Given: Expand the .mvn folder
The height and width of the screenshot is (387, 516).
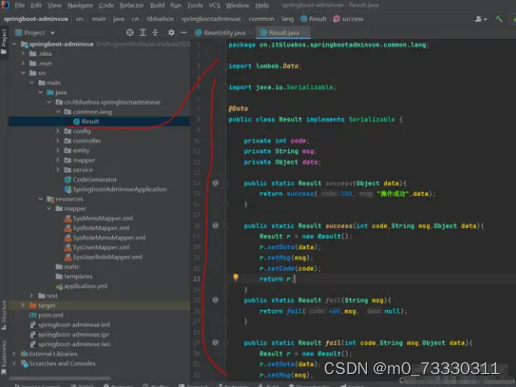Looking at the screenshot, I should coord(23,63).
